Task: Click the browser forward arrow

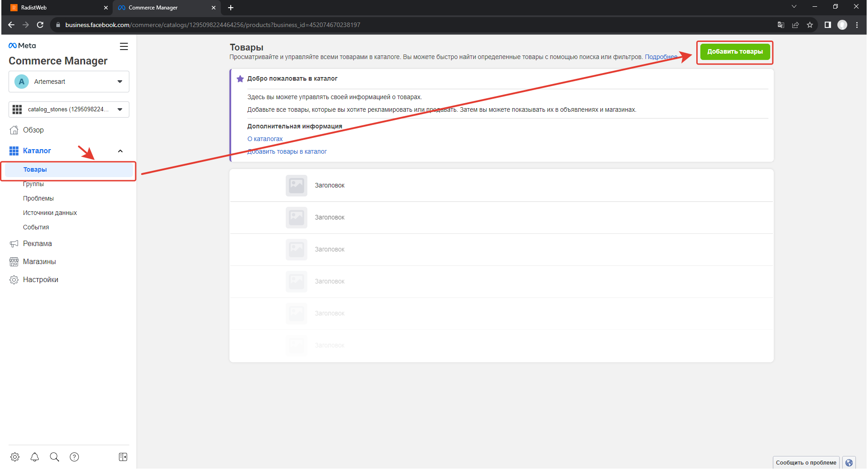Action: 26,25
